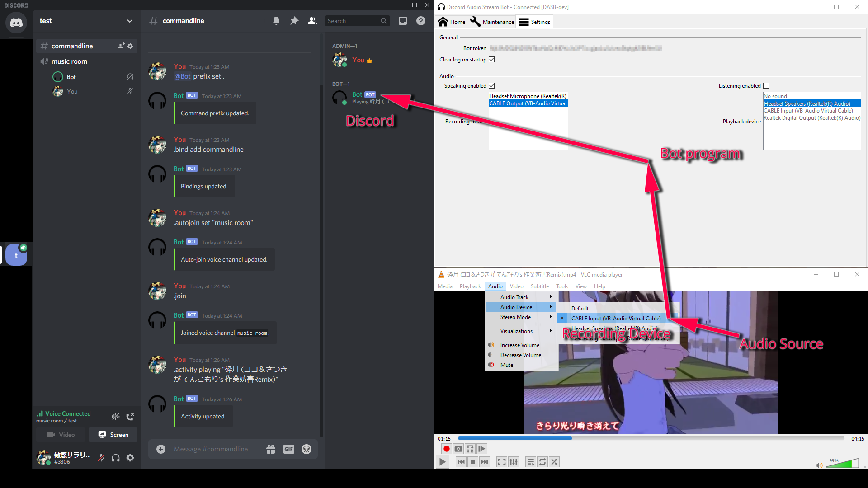Viewport: 868px width, 488px height.
Task: Open the VLC Playback menu
Action: pos(470,286)
